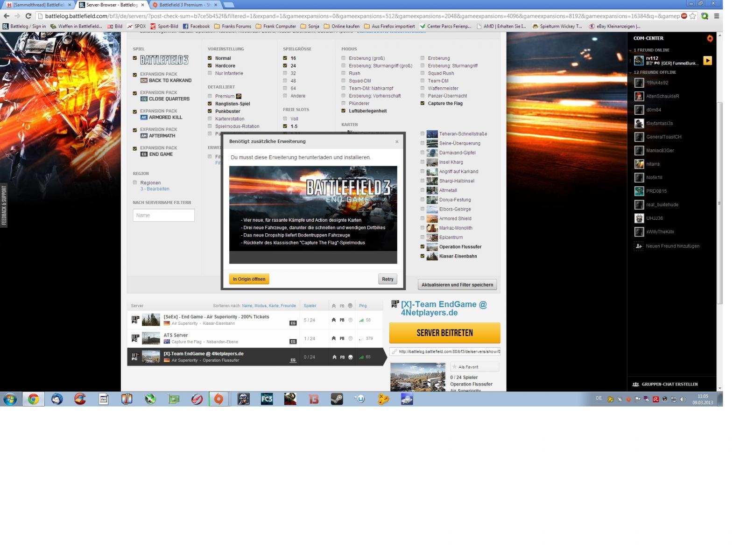The width and height of the screenshot is (747, 560).
Task: Select 'ATS Server' row
Action: [x=255, y=338]
